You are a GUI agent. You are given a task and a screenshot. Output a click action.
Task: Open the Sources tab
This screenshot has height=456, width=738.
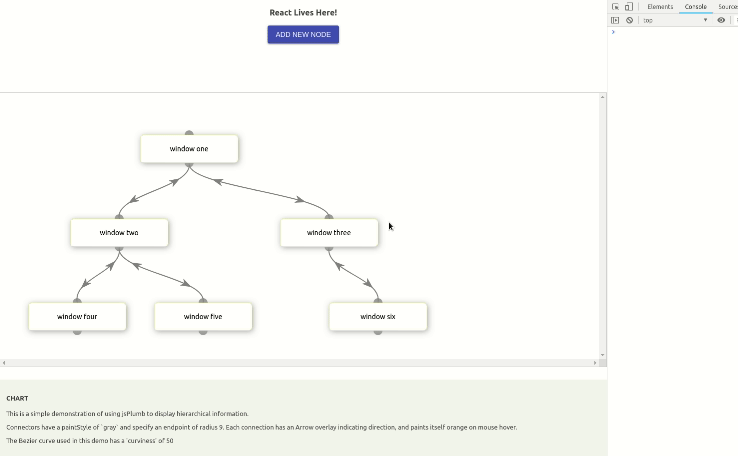point(728,7)
